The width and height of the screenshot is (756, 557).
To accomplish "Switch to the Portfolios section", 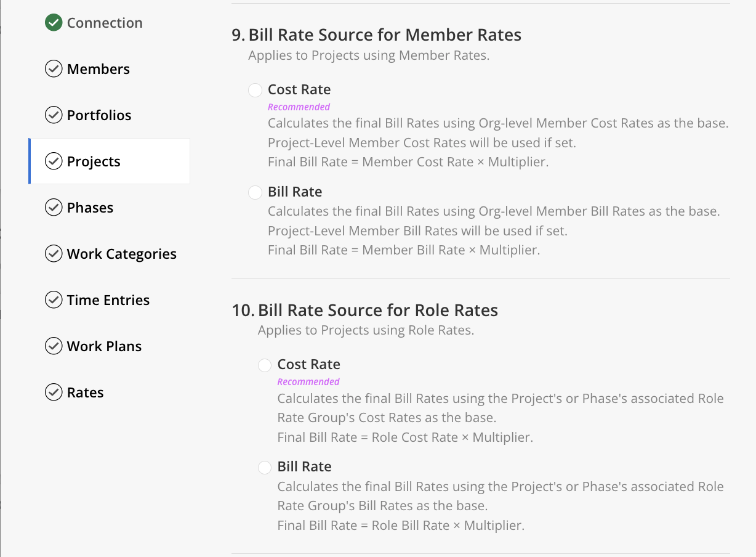I will click(x=99, y=115).
